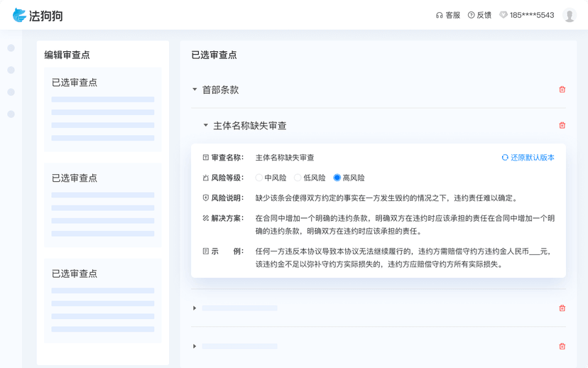
Task: Click the VIP diamond icon by the phone number
Action: coord(503,15)
